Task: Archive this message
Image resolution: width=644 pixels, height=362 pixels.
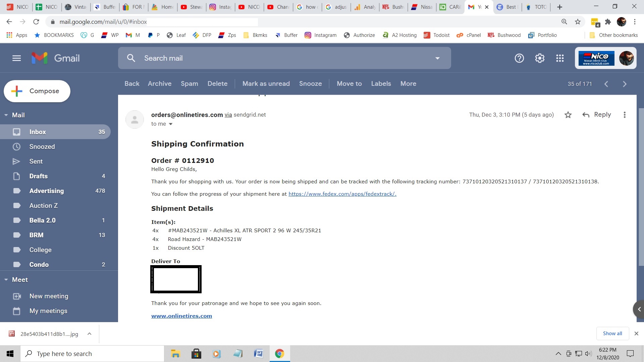Action: click(x=160, y=84)
